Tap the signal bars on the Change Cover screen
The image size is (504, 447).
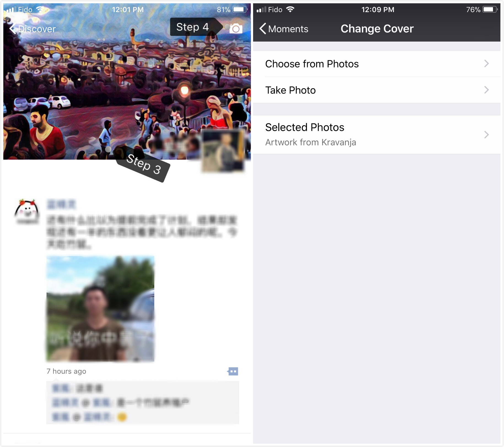261,10
